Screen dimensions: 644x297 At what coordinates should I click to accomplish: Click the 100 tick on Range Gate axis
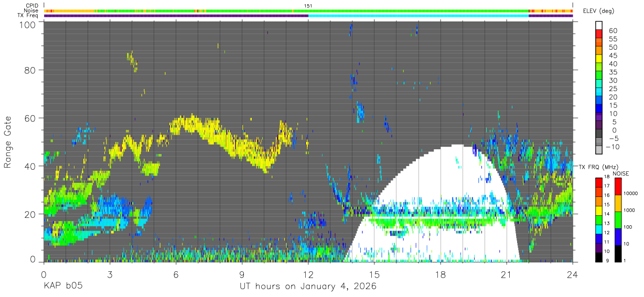[x=27, y=25]
